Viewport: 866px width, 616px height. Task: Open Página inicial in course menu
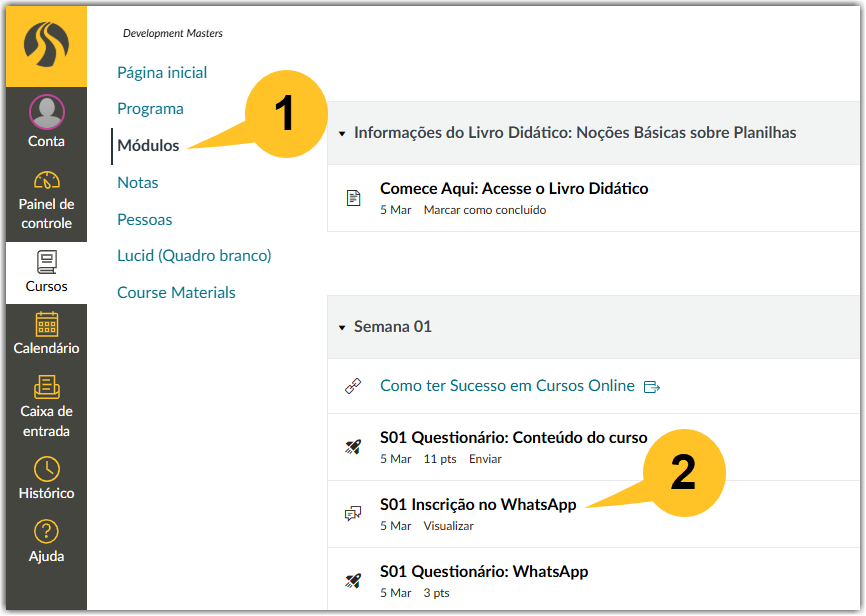click(x=162, y=72)
